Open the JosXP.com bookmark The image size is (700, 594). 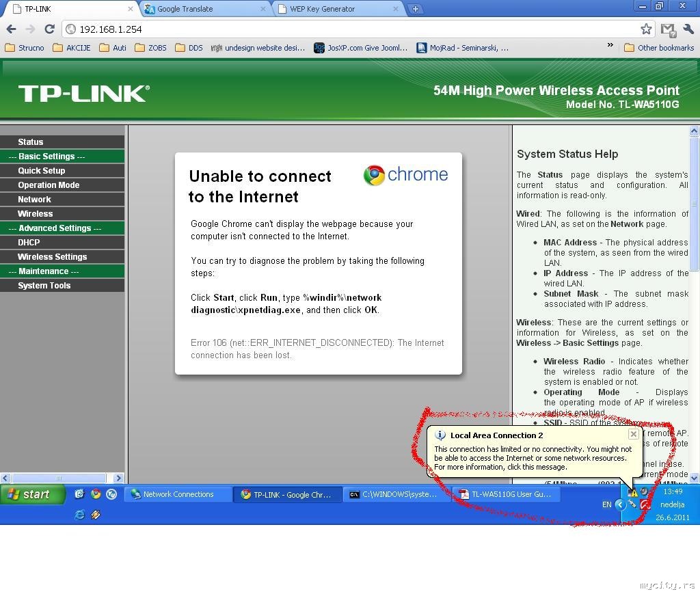coord(361,48)
